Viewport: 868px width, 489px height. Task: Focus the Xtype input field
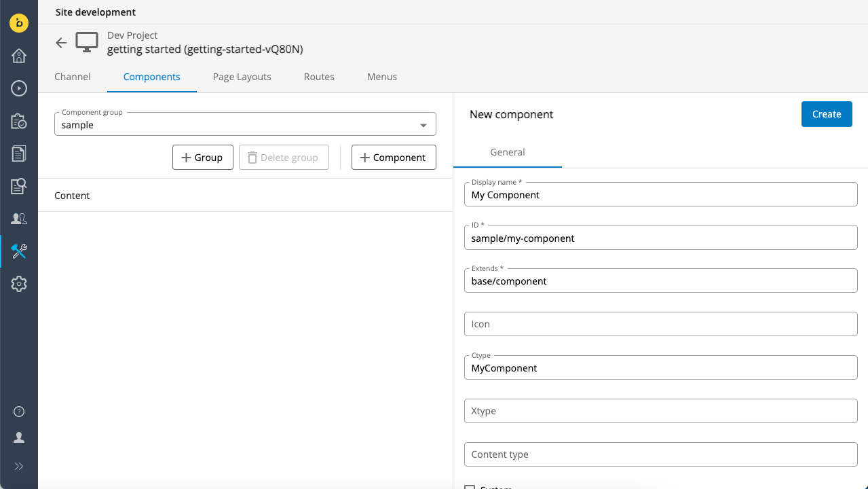coord(661,411)
